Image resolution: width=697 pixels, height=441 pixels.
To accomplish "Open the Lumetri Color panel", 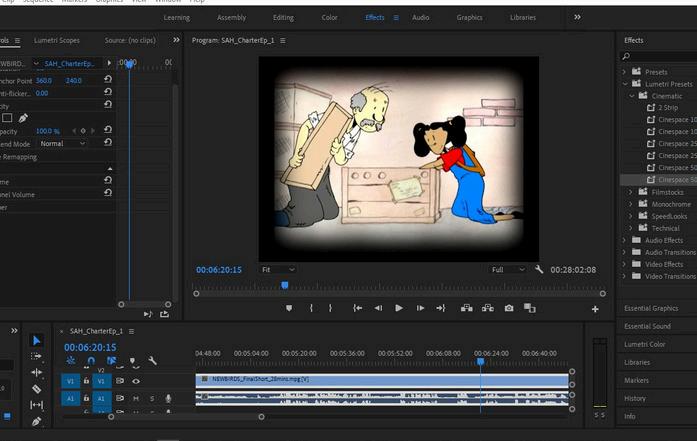I will (x=644, y=344).
